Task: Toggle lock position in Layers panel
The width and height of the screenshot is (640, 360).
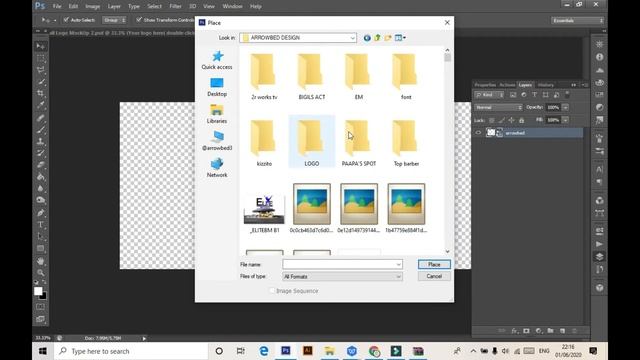Action: [511, 120]
